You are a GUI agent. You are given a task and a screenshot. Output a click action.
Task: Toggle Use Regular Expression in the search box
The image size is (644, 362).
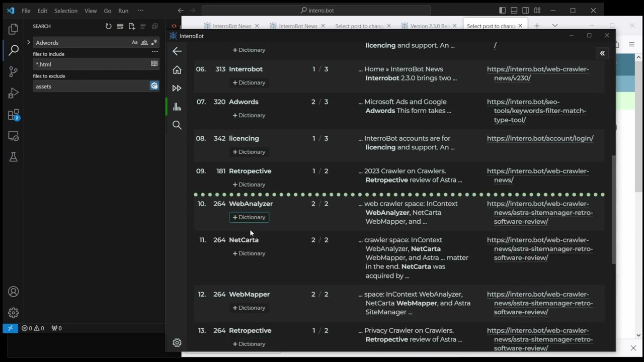click(154, 43)
